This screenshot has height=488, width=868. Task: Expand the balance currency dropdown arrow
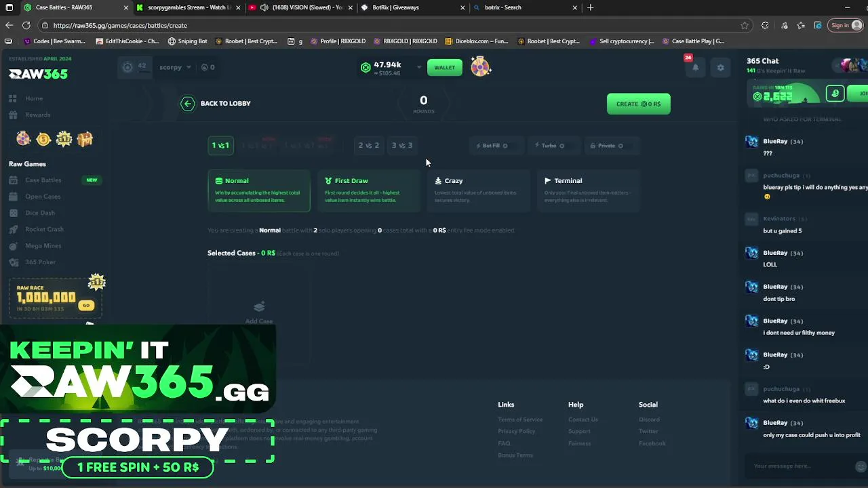point(418,67)
